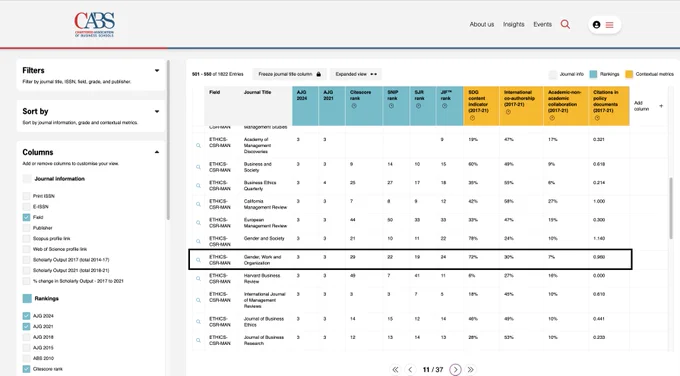This screenshot has height=376, width=680.
Task: Click the AJG 2021 column header
Action: pos(332,106)
